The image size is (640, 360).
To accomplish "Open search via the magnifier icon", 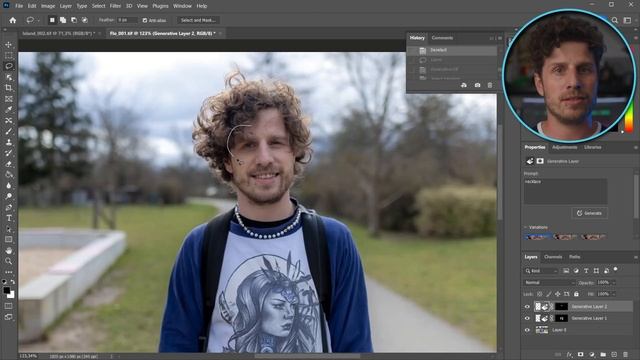I will pos(615,20).
